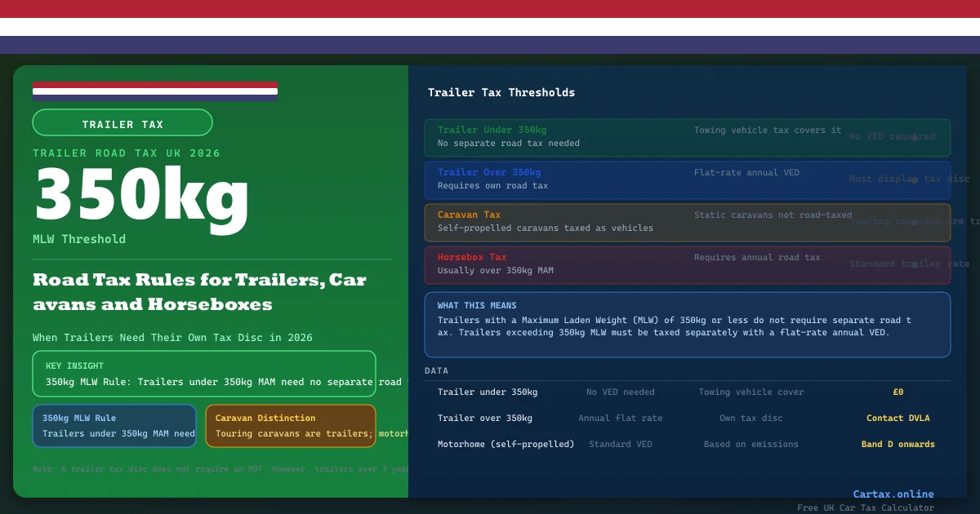Select the Trailer Under 350kg card

point(687,137)
